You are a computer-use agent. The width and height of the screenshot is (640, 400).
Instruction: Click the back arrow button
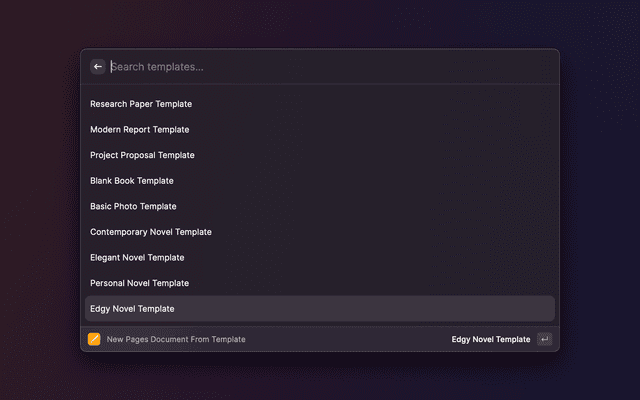pyautogui.click(x=98, y=67)
